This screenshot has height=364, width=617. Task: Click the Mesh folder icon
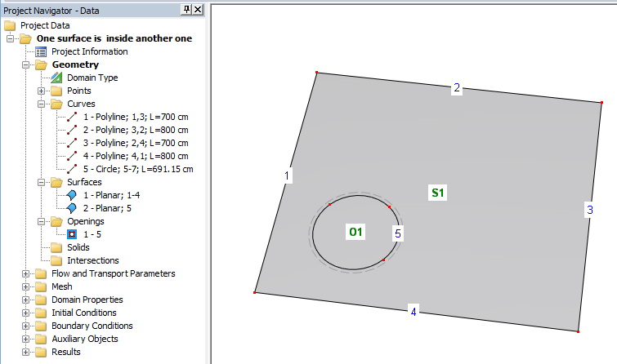(41, 286)
